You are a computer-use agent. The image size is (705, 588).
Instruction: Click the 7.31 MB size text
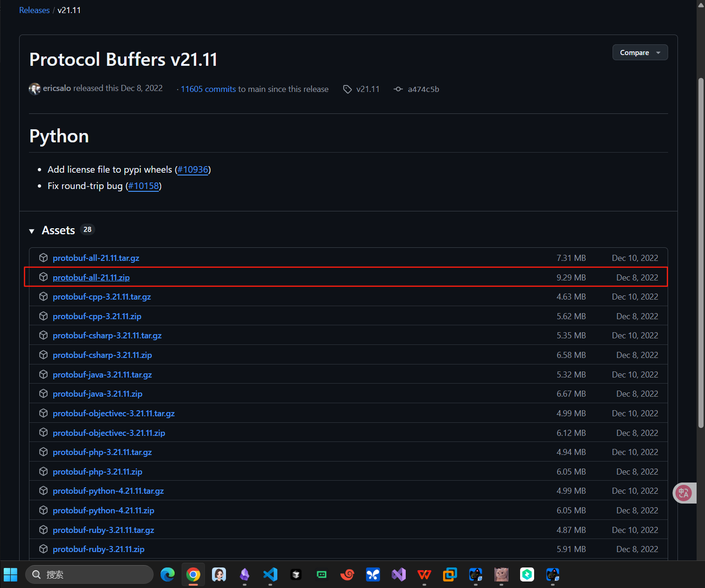pyautogui.click(x=571, y=258)
